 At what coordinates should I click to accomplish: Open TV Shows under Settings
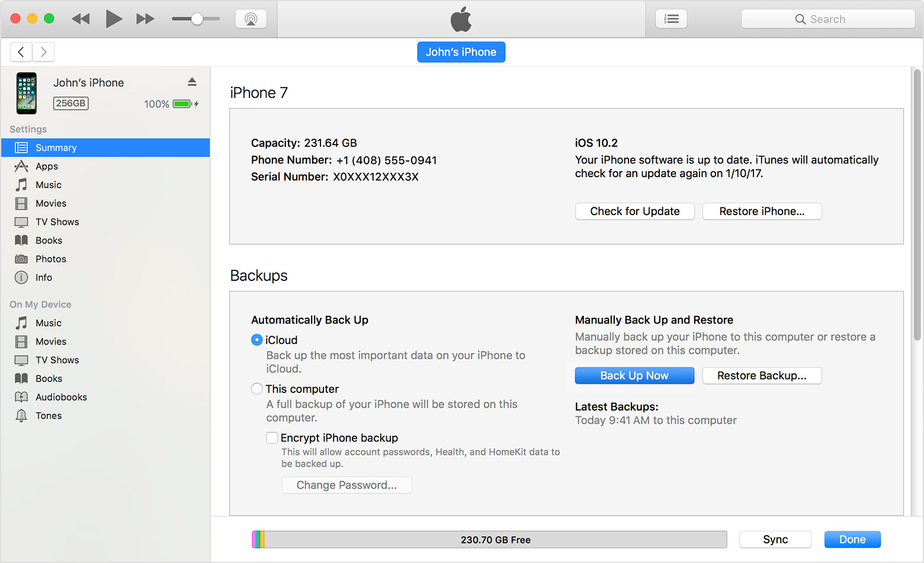105,222
